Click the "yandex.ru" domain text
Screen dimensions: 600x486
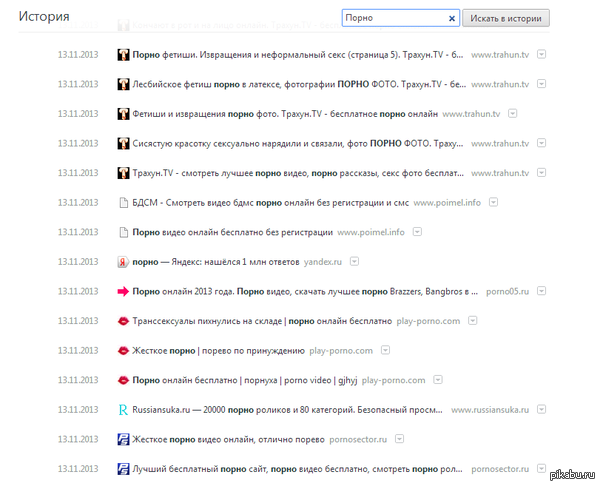pyautogui.click(x=323, y=262)
